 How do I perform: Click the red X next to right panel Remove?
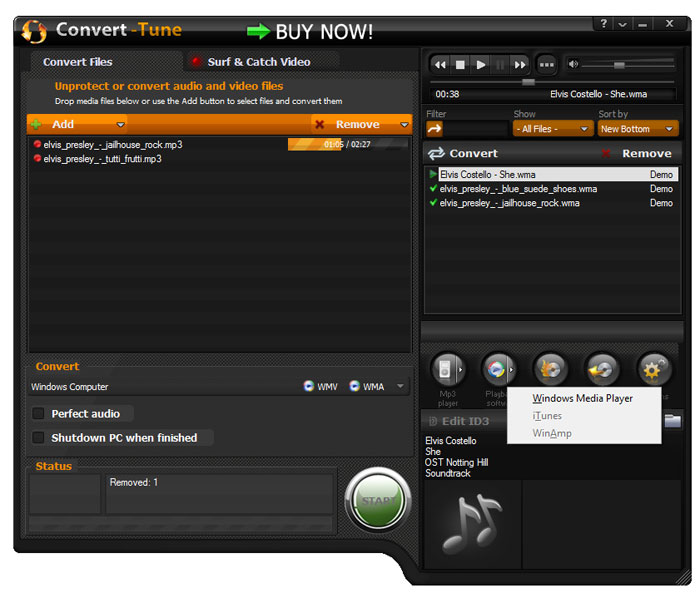click(x=606, y=154)
